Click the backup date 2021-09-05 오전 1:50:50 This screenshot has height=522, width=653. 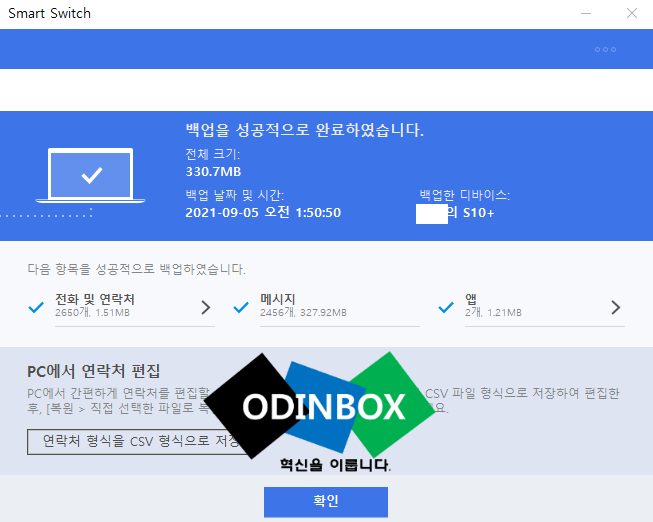pyautogui.click(x=263, y=212)
